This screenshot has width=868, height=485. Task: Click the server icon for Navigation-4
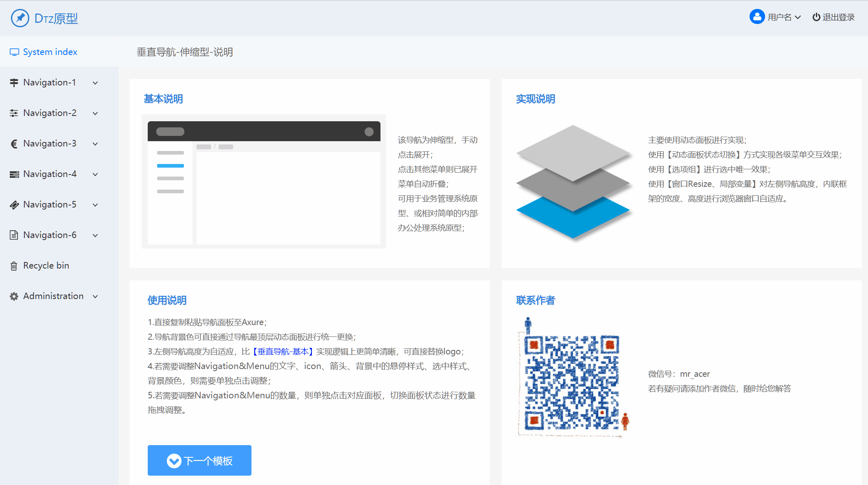point(14,174)
